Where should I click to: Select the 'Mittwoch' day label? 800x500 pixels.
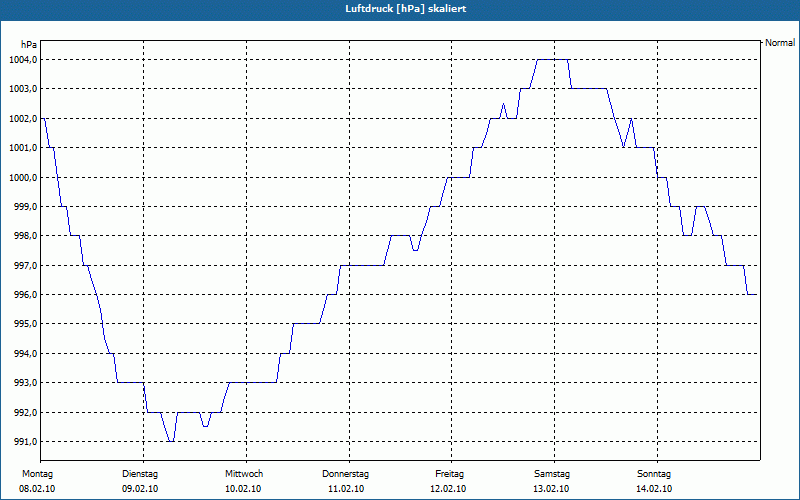(244, 474)
